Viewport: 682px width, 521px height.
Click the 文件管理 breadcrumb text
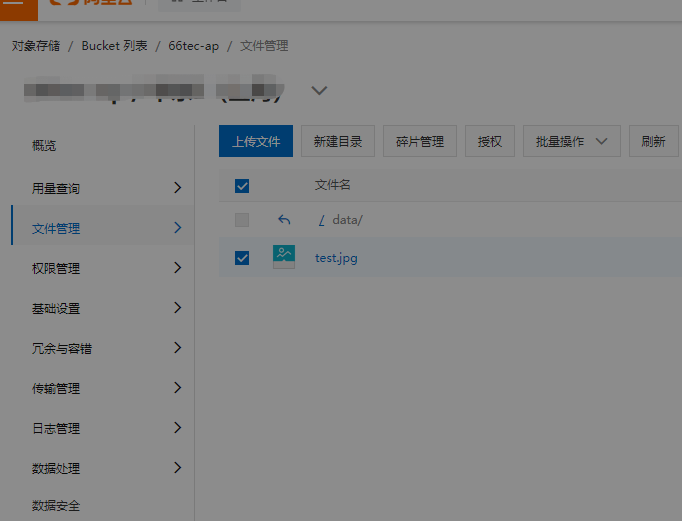tap(264, 46)
